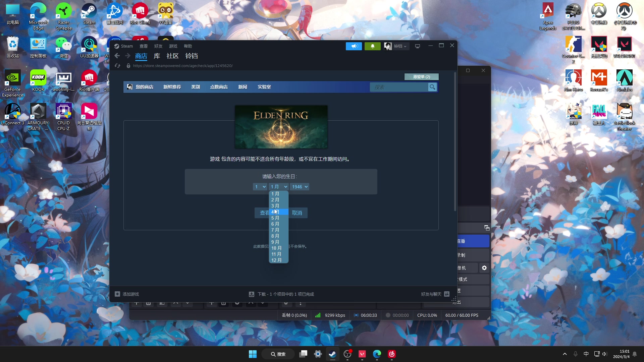This screenshot has height=362, width=644.
Task: Switch to the 商店 store tab
Action: tap(141, 56)
